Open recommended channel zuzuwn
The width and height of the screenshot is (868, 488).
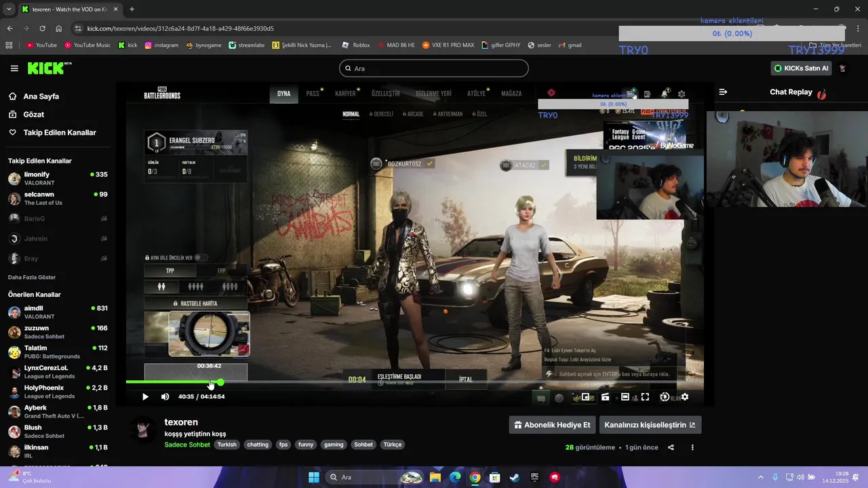[x=58, y=332]
